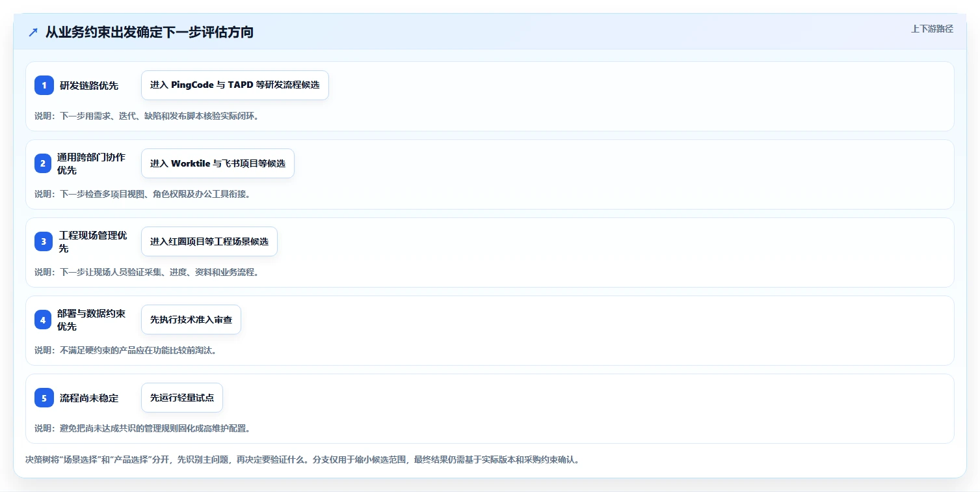Click the note about 现场人员验证采集
Viewport: 980px width, 492px height.
coord(147,272)
